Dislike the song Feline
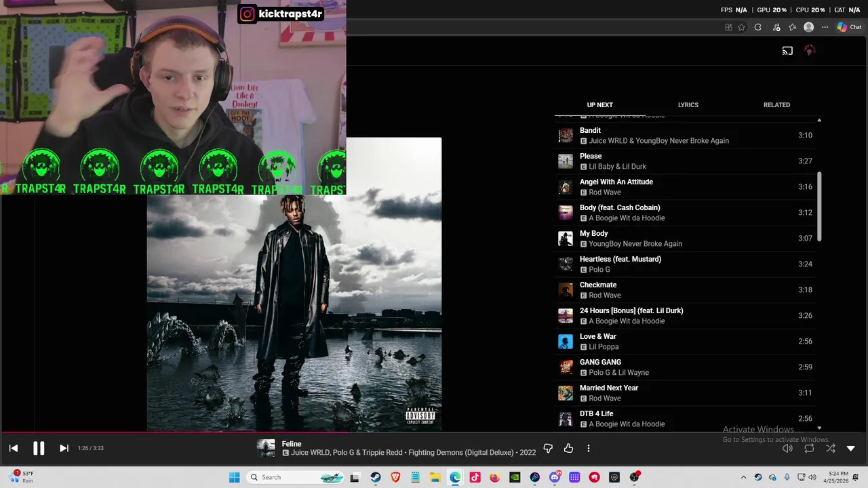The height and width of the screenshot is (488, 868). point(548,449)
